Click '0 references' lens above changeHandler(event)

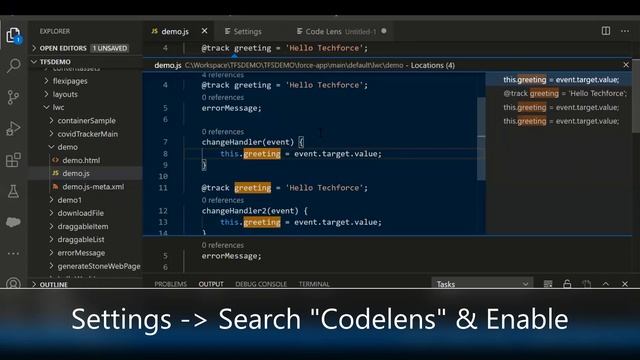pos(222,132)
